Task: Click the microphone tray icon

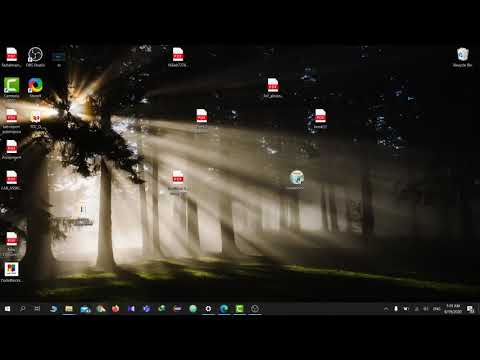Action: point(396,309)
